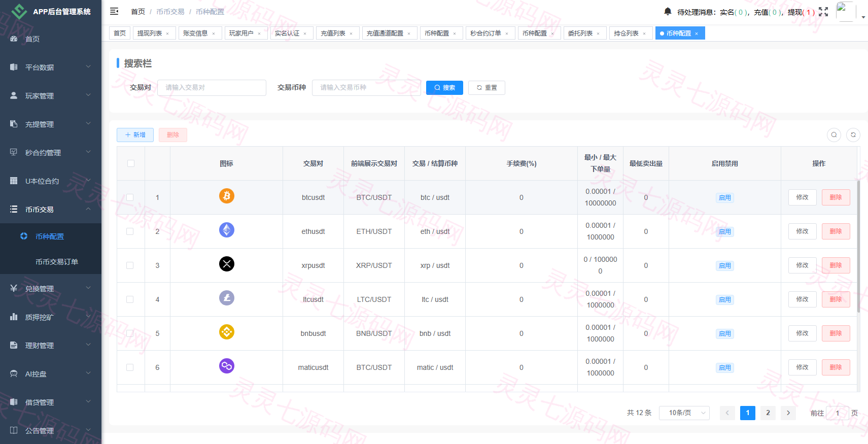The image size is (868, 444).
Task: Click 删除 for the ltcusdt row
Action: pos(836,299)
